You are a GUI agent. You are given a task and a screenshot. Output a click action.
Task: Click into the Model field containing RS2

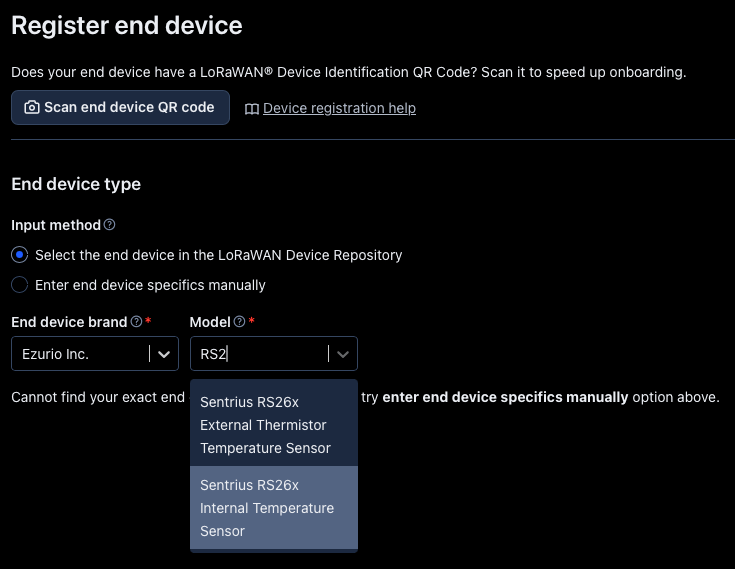click(260, 353)
